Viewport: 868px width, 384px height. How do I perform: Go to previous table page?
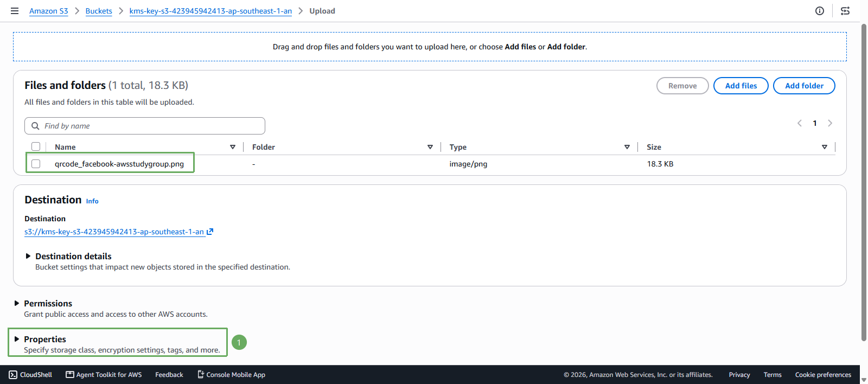(x=800, y=123)
